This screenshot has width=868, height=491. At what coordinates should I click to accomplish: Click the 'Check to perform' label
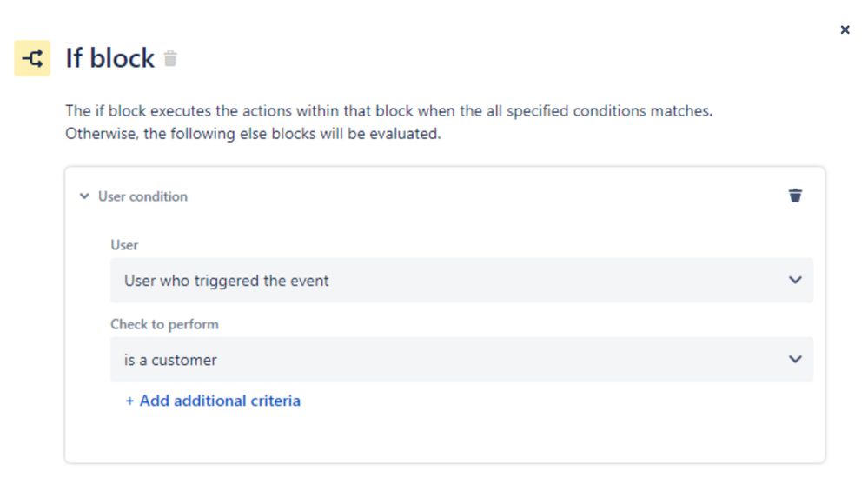point(164,324)
